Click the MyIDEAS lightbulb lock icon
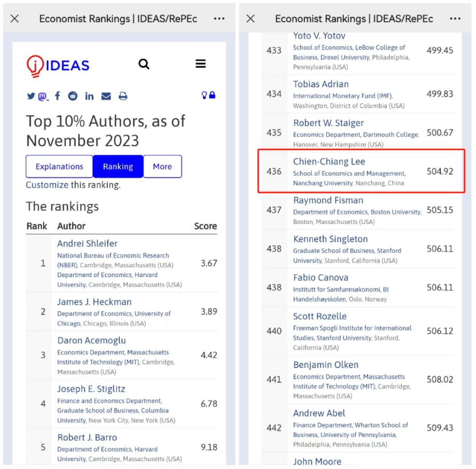Screen dimensions: 476x469 click(208, 95)
